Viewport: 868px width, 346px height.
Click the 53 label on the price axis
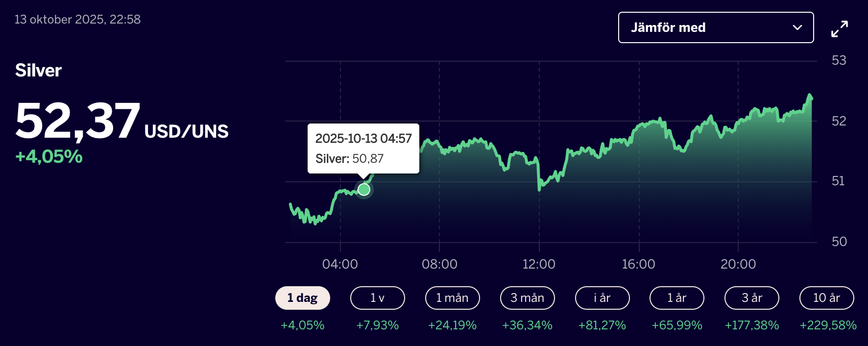point(839,60)
